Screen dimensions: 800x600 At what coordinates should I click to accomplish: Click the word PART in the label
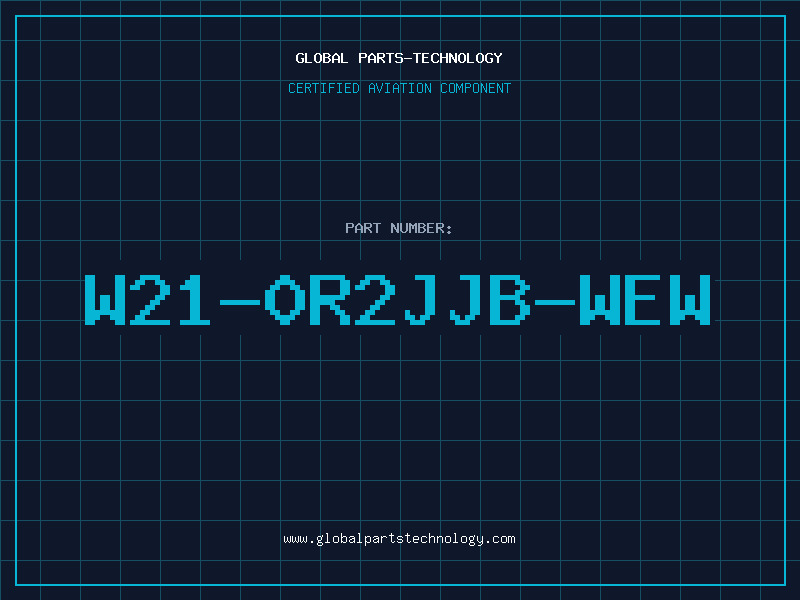pos(363,228)
